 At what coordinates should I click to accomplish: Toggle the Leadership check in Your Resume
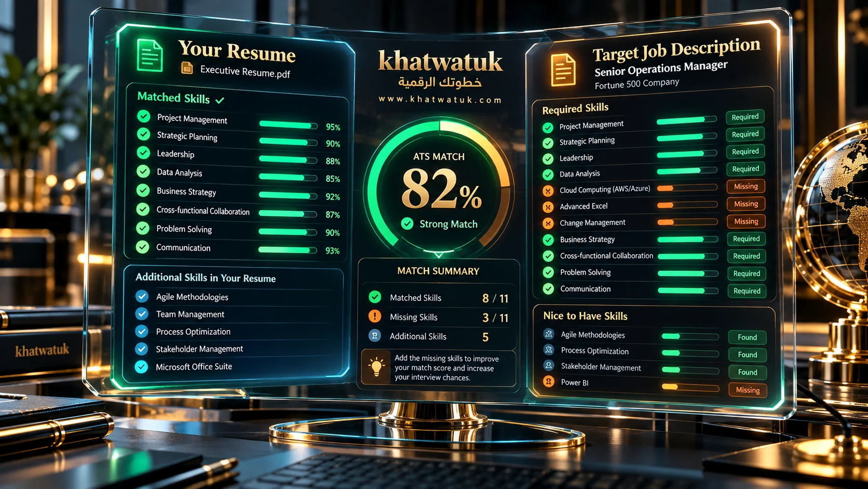pyautogui.click(x=143, y=153)
